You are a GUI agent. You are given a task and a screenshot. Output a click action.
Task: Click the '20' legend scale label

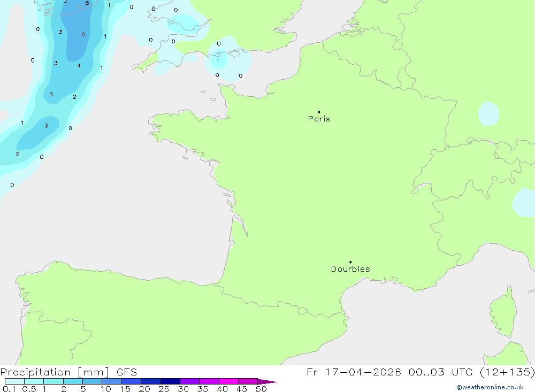coord(144,389)
